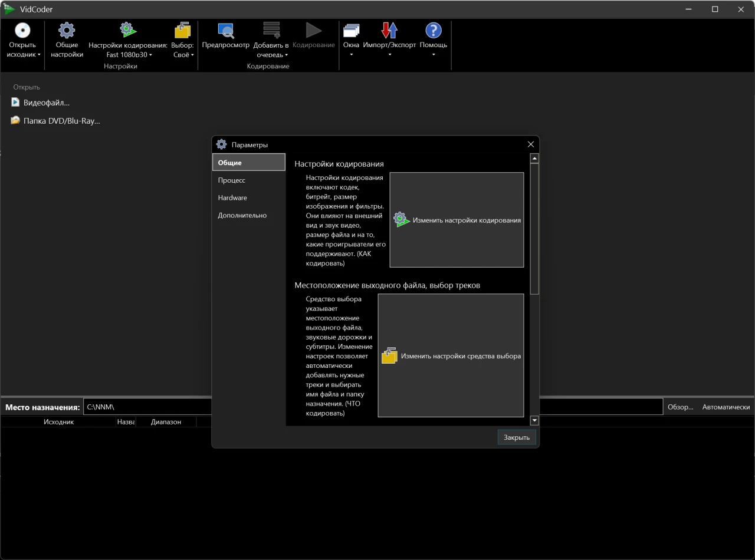Viewport: 755px width, 560px height.
Task: Click the scrollbar down arrow in Parameters
Action: pyautogui.click(x=535, y=420)
